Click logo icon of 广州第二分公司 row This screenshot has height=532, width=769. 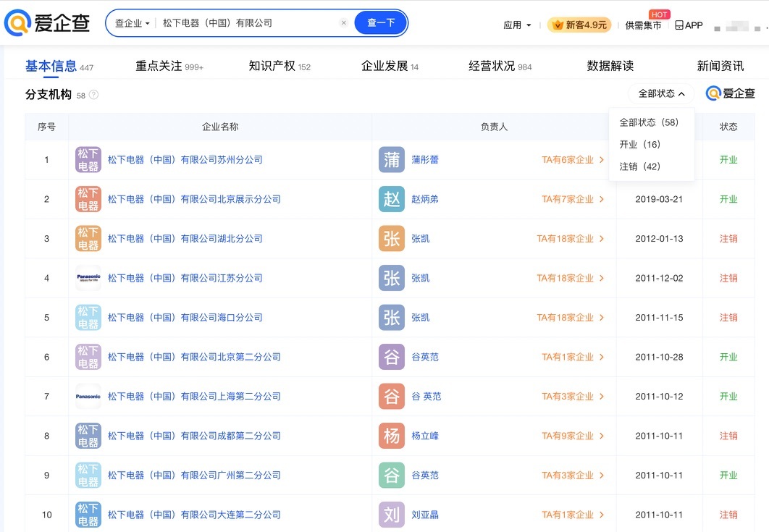88,475
